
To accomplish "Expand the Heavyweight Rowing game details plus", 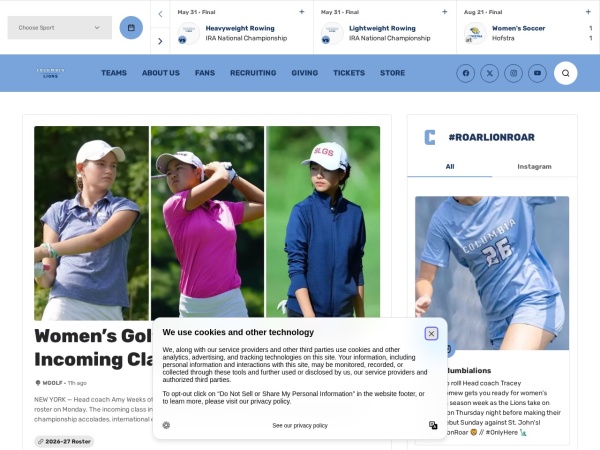I will pos(302,12).
